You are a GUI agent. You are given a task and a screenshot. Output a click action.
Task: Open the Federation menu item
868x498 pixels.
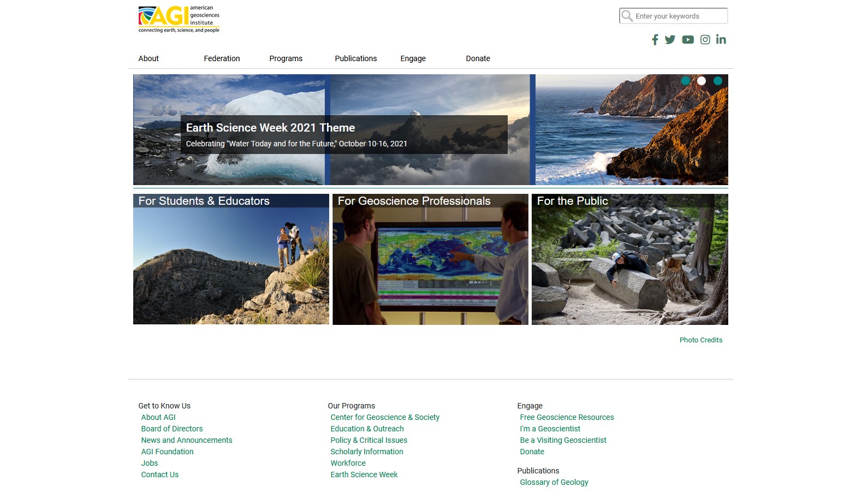(222, 58)
